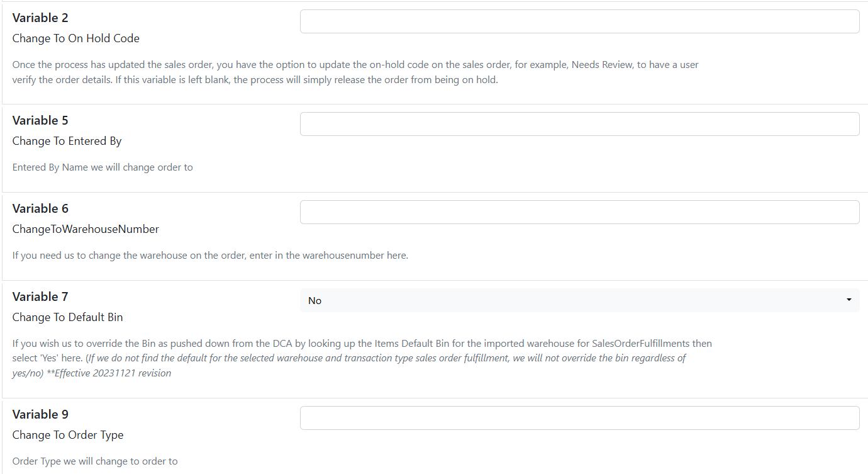
Task: Click the caret arrow on the 'No' dropdown
Action: pos(849,300)
